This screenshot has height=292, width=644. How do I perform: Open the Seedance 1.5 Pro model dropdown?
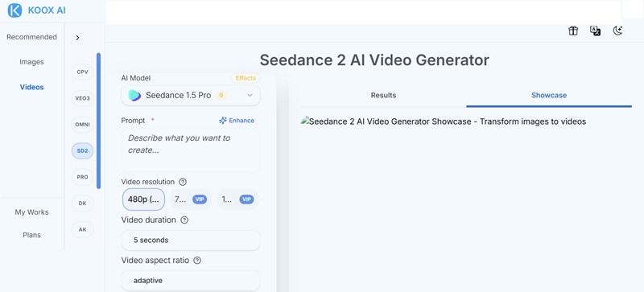click(191, 95)
